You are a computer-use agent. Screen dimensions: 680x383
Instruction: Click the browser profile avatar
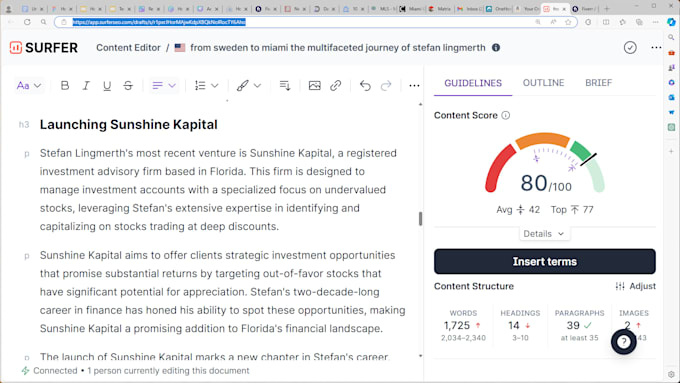(x=8, y=9)
